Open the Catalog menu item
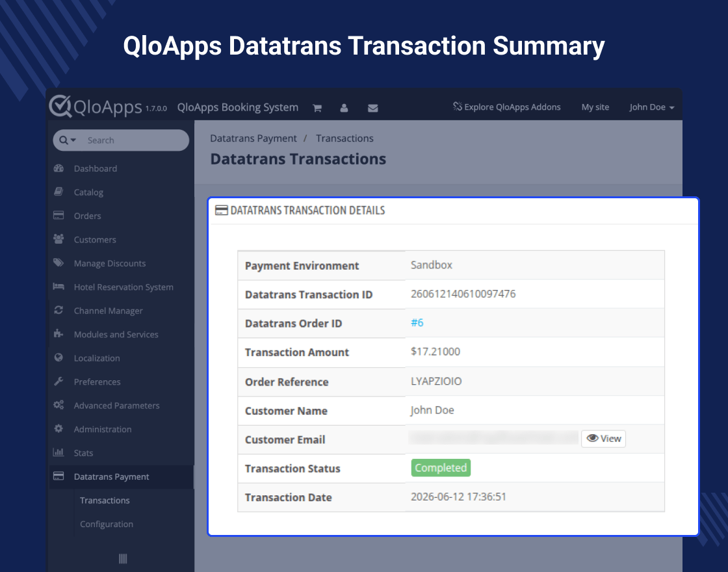728x572 pixels. point(88,192)
